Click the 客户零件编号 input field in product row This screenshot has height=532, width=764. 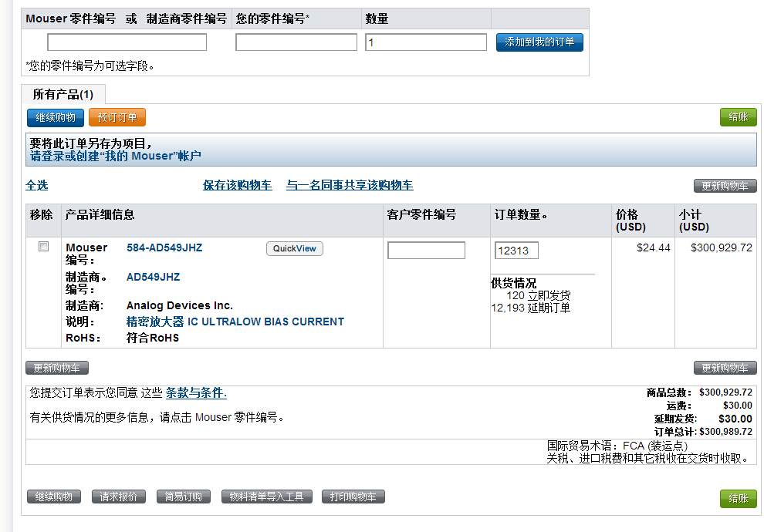coord(426,250)
